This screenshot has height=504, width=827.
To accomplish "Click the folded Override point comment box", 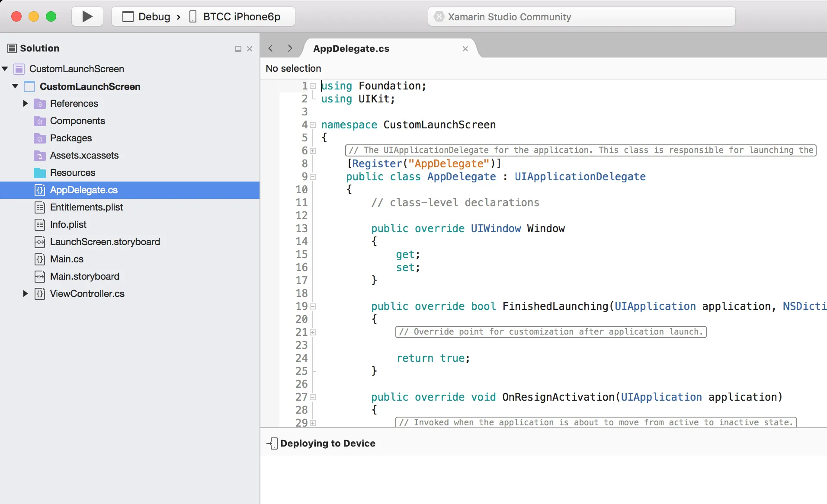I will (551, 332).
